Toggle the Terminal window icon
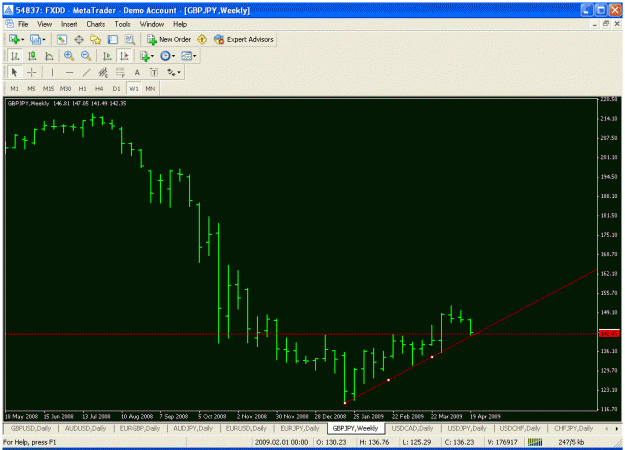The height and width of the screenshot is (450, 625). pyautogui.click(x=113, y=39)
